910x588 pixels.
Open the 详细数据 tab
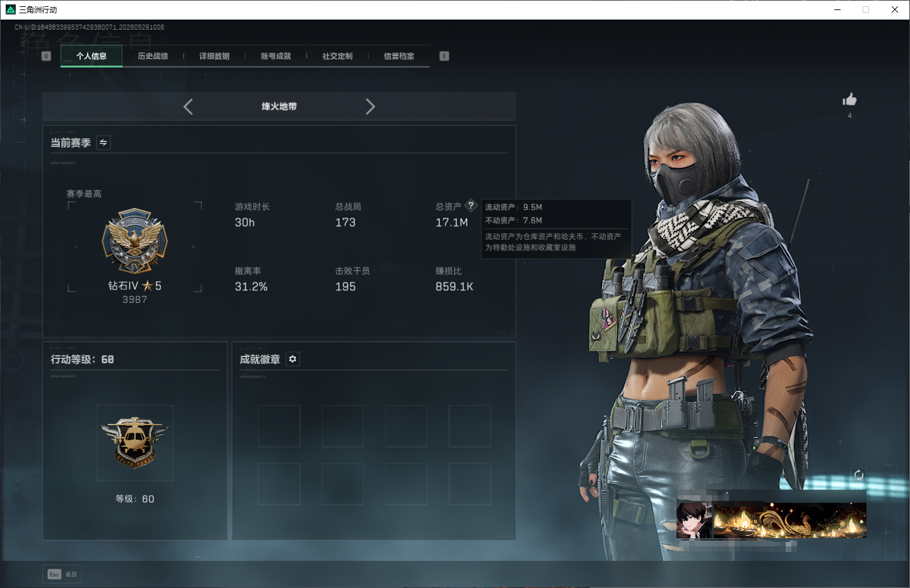click(x=215, y=56)
